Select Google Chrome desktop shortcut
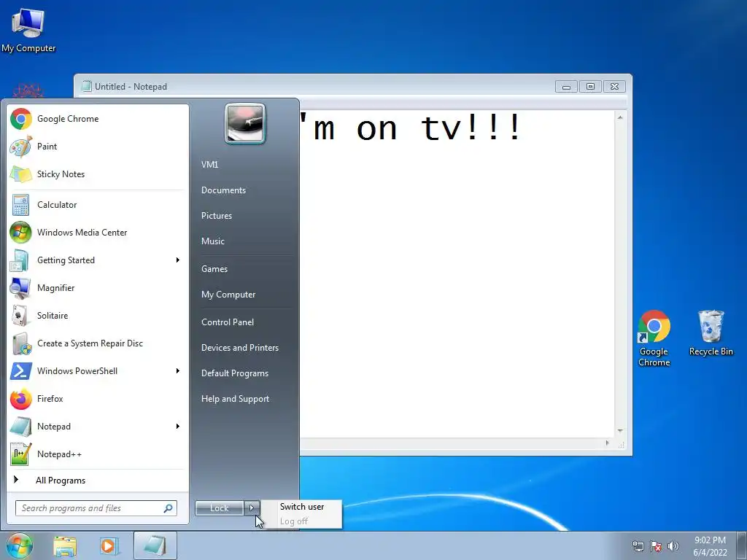 654,338
